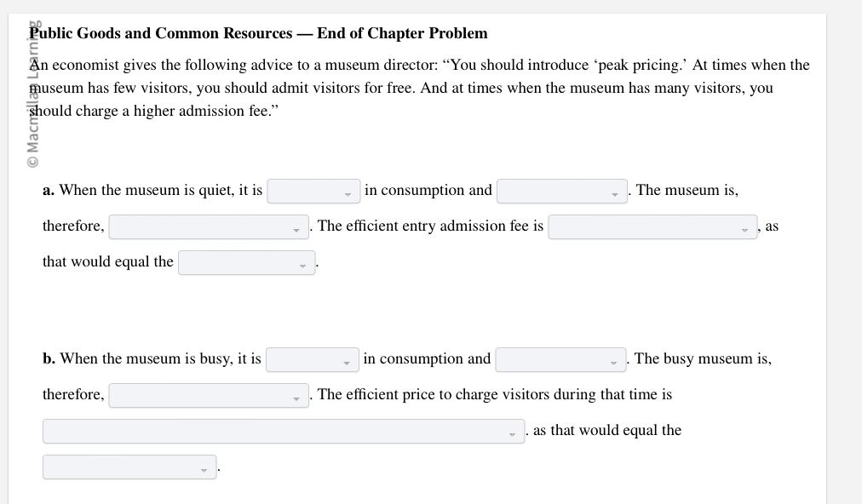Open the "therefore," dropdown in part a
Screen dimensions: 862x504
(x=208, y=226)
